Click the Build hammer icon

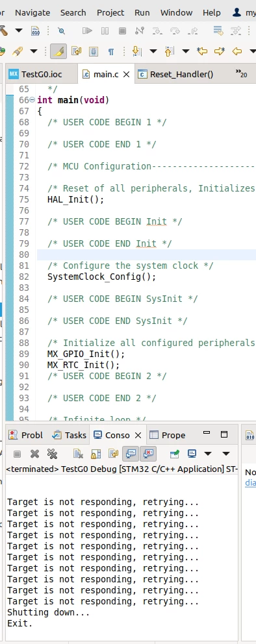pyautogui.click(x=3, y=31)
